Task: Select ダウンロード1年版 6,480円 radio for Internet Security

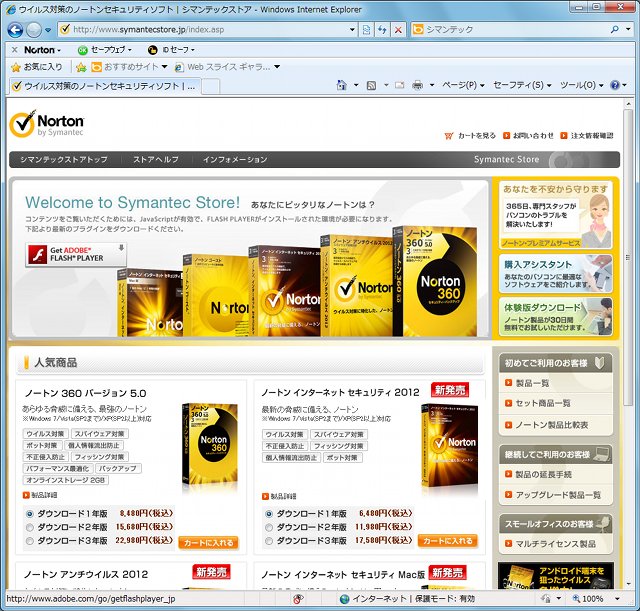Action: tap(269, 514)
